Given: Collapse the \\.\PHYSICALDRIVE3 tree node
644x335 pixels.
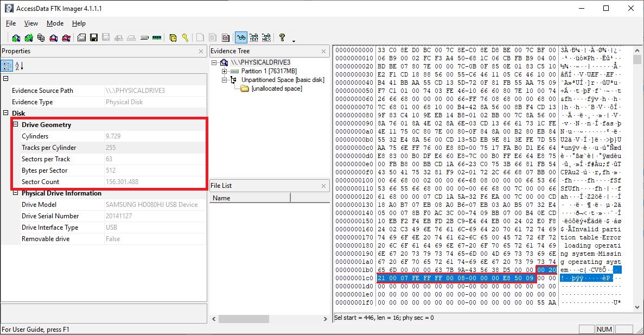Looking at the screenshot, I should tap(214, 62).
